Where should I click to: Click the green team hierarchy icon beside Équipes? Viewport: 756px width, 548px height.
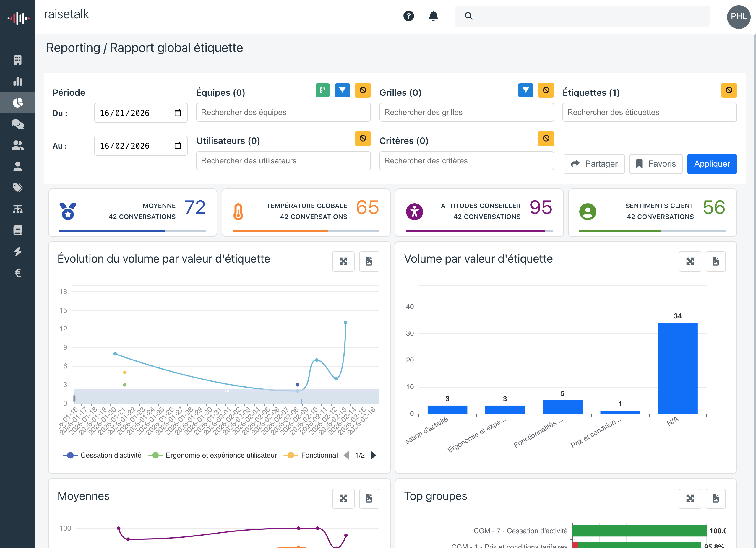point(322,90)
